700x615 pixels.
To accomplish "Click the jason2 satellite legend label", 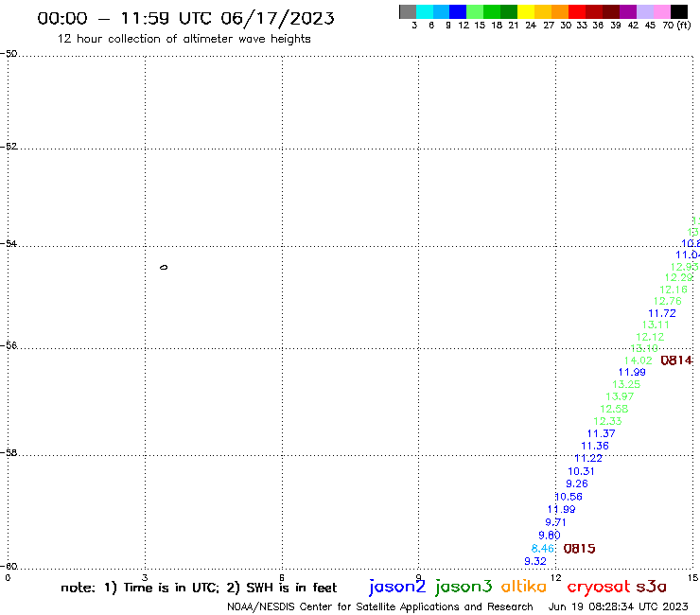I will pos(397,588).
